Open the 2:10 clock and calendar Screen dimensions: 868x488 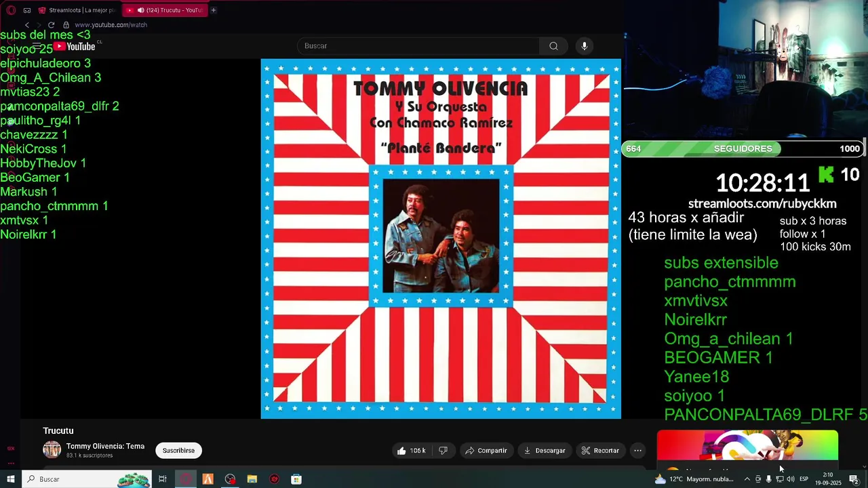(828, 479)
